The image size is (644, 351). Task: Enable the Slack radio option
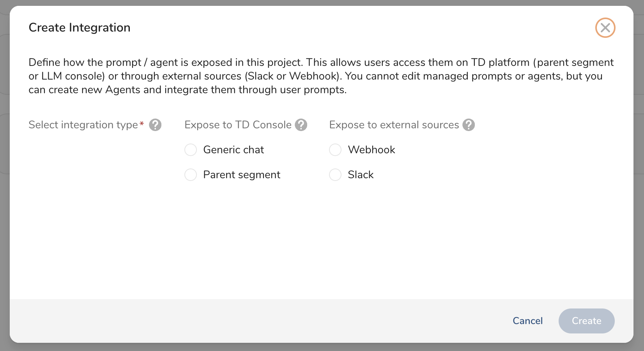click(335, 175)
